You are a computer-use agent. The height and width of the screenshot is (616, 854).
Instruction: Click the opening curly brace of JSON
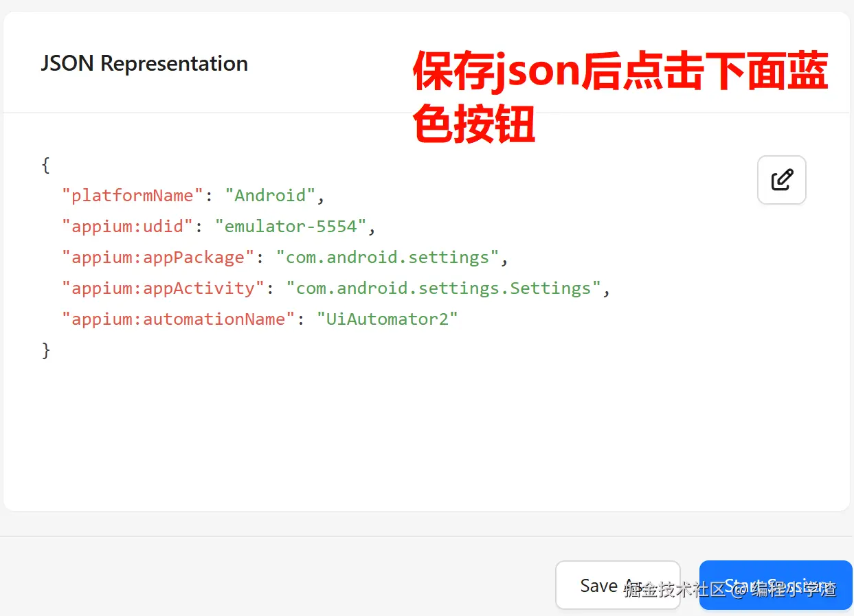46,165
